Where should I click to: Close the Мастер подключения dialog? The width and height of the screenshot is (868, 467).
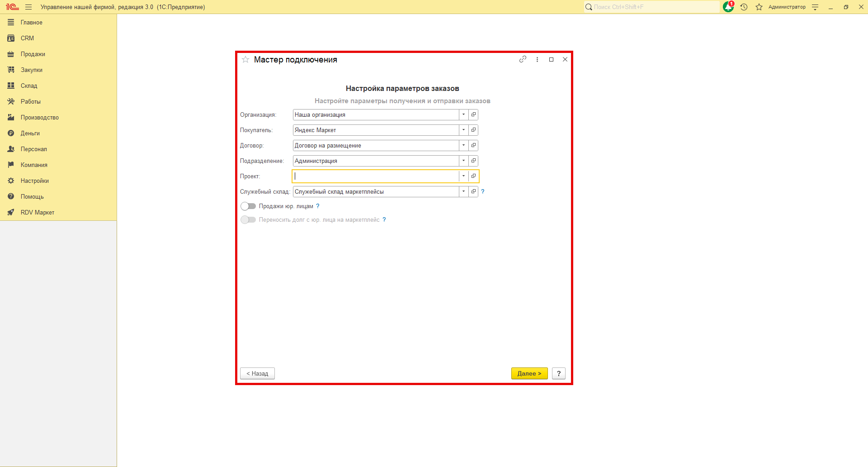pyautogui.click(x=565, y=59)
